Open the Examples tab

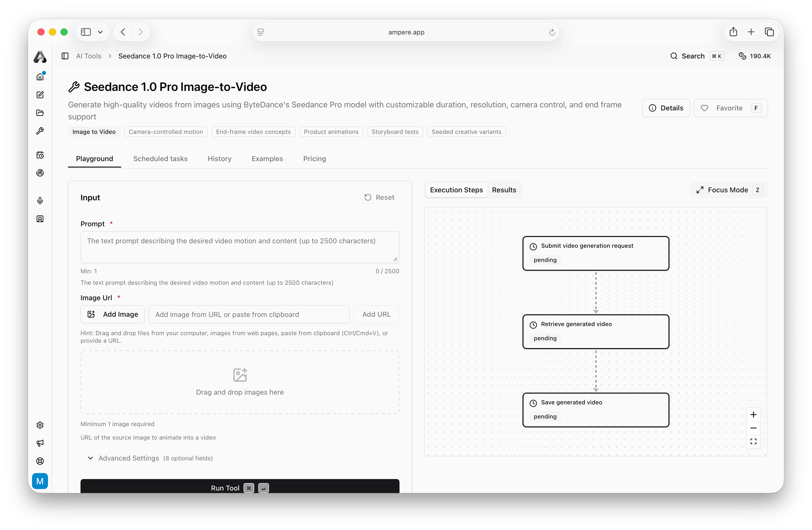(x=267, y=159)
